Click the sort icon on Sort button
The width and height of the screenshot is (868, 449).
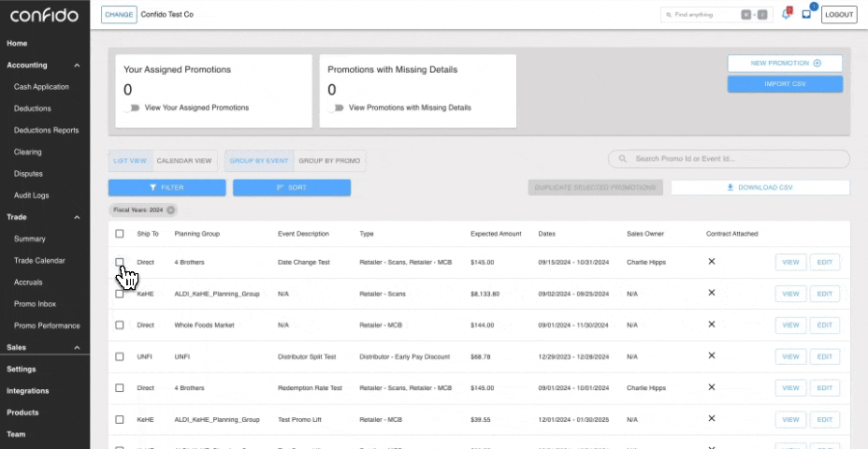[x=280, y=188]
